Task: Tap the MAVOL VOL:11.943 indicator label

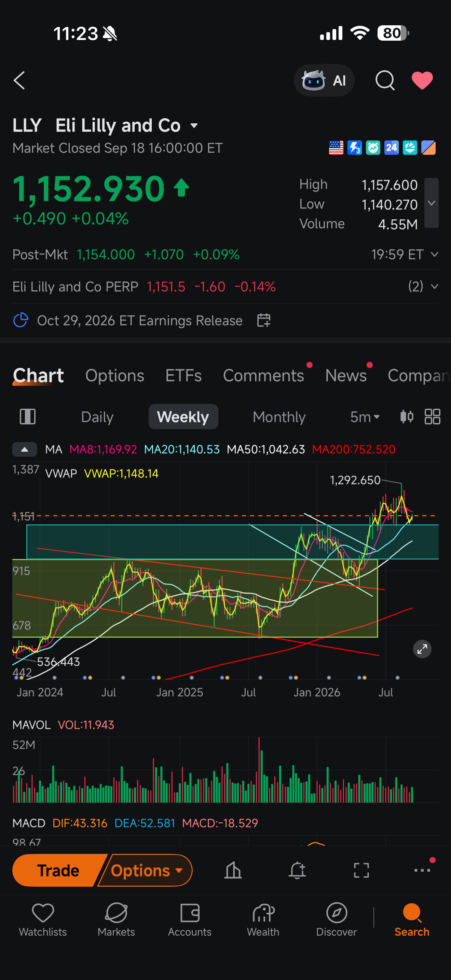Action: tap(63, 725)
